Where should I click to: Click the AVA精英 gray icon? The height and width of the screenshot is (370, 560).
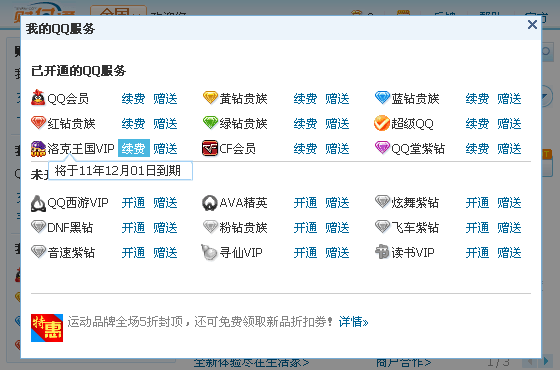(x=210, y=203)
